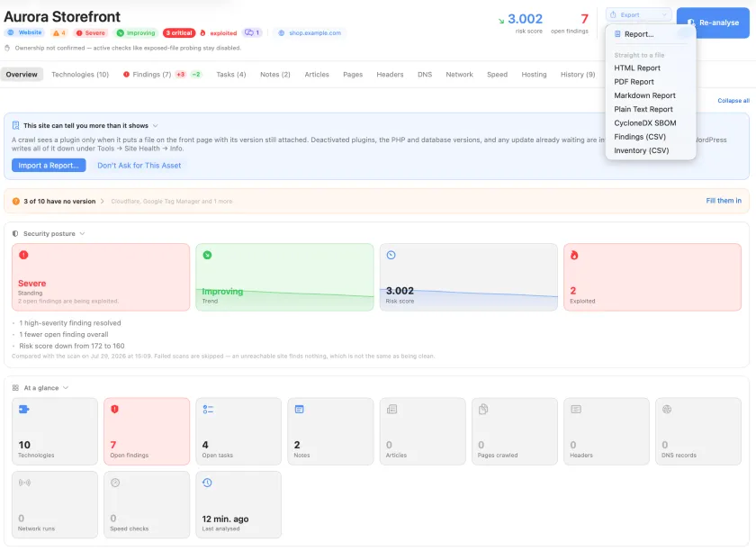Click the Collapse all link

[x=733, y=101]
